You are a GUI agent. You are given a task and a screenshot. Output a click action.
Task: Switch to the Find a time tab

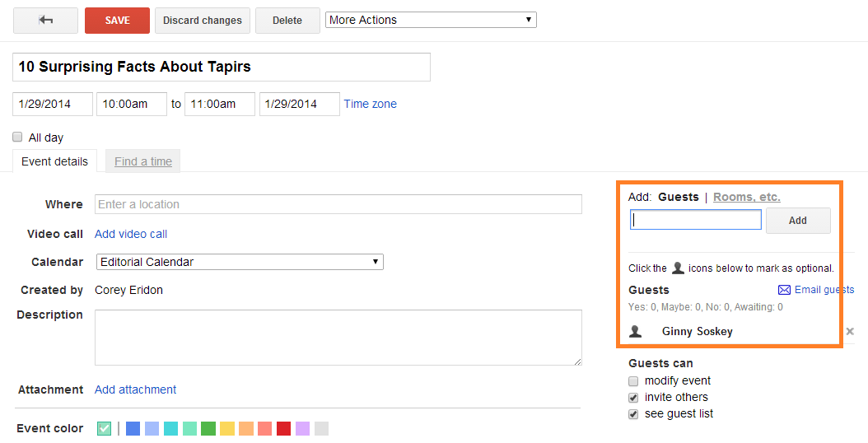coord(143,161)
